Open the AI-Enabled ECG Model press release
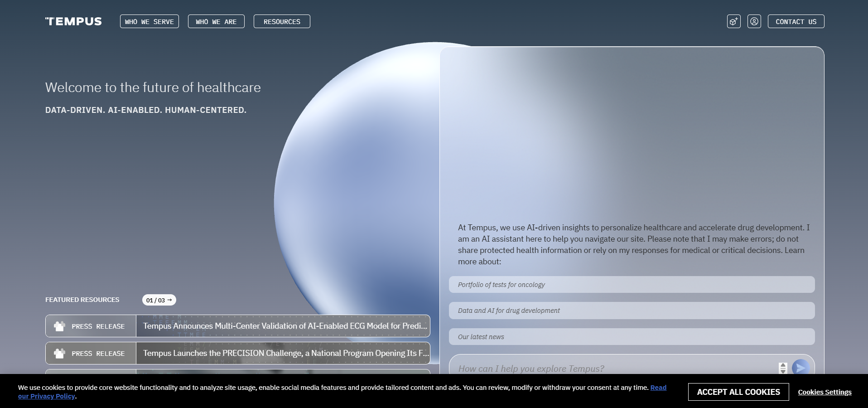The height and width of the screenshot is (408, 868). pyautogui.click(x=238, y=326)
